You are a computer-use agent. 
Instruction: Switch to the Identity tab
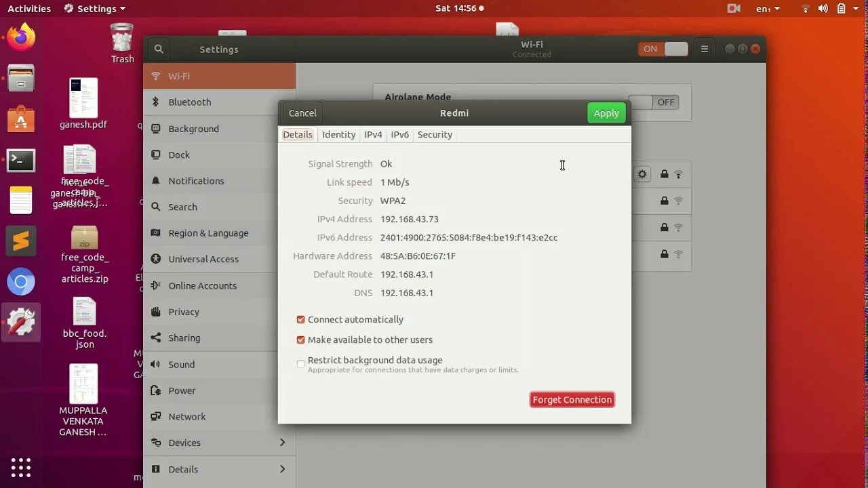(x=338, y=135)
